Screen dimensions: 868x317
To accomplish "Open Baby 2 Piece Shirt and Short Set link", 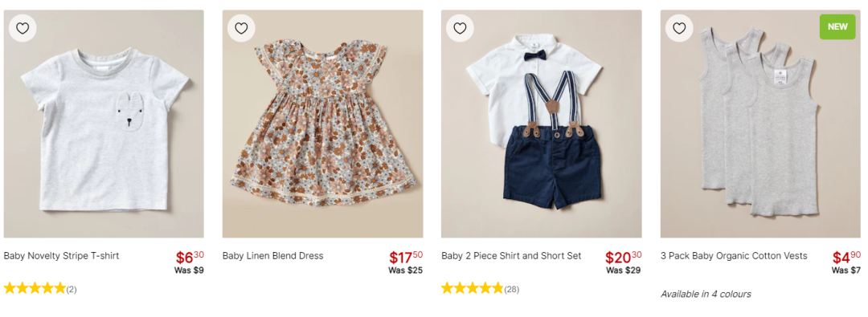I will point(511,255).
